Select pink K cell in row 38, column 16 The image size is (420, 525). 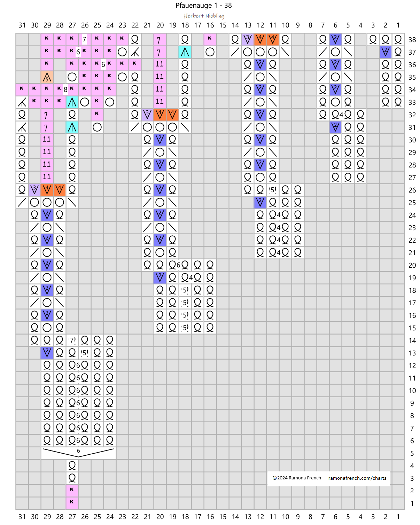[x=210, y=39]
